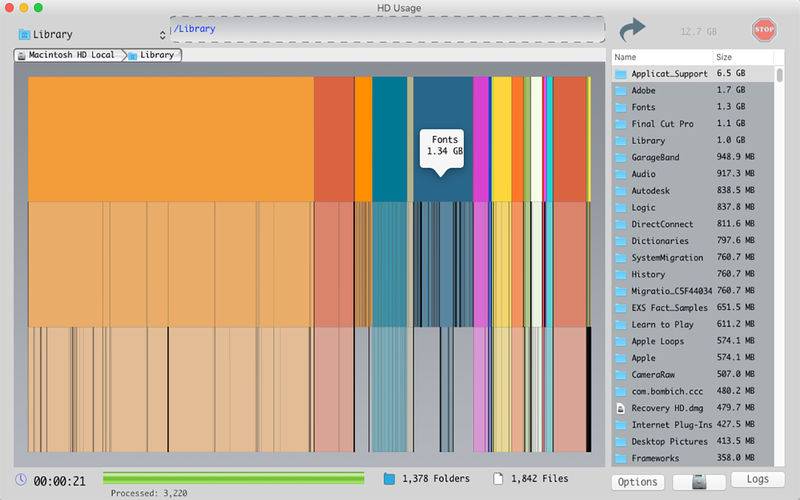Viewport: 800px width, 500px height.
Task: Click the Processed: 3,220 status text
Action: (x=148, y=493)
